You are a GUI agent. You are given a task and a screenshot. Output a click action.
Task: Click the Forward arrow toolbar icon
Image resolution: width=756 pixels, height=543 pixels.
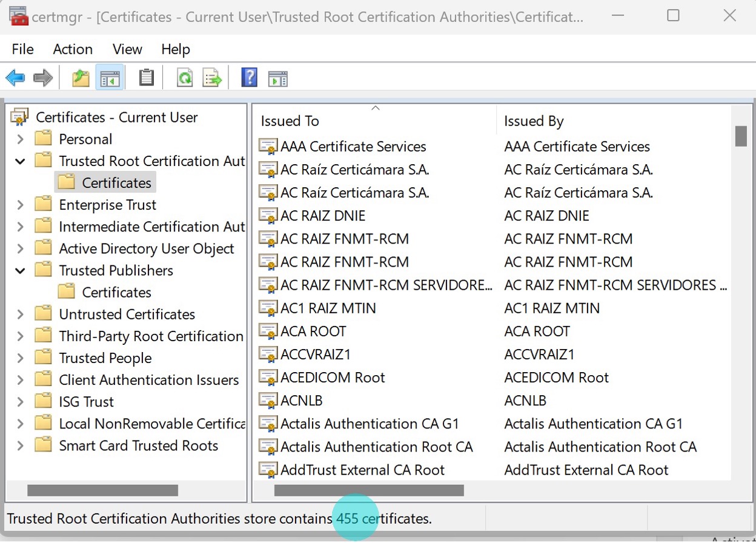click(x=43, y=78)
